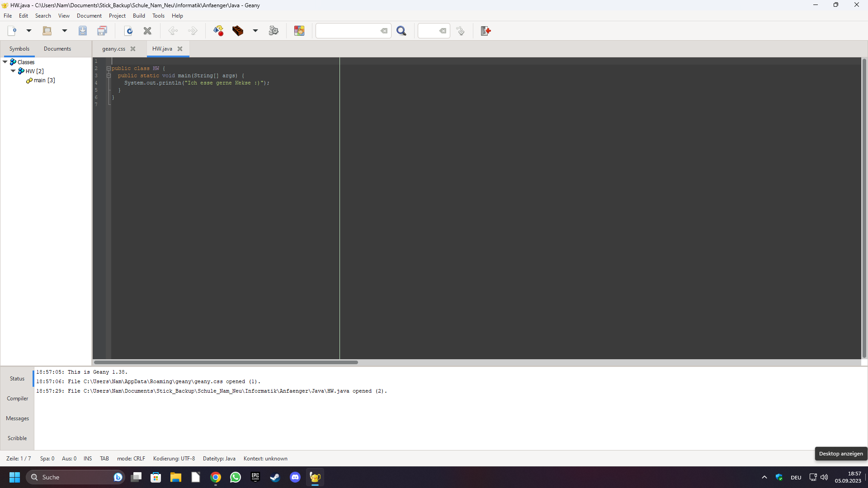
Task: Collapse the HW class code fold
Action: (108, 69)
